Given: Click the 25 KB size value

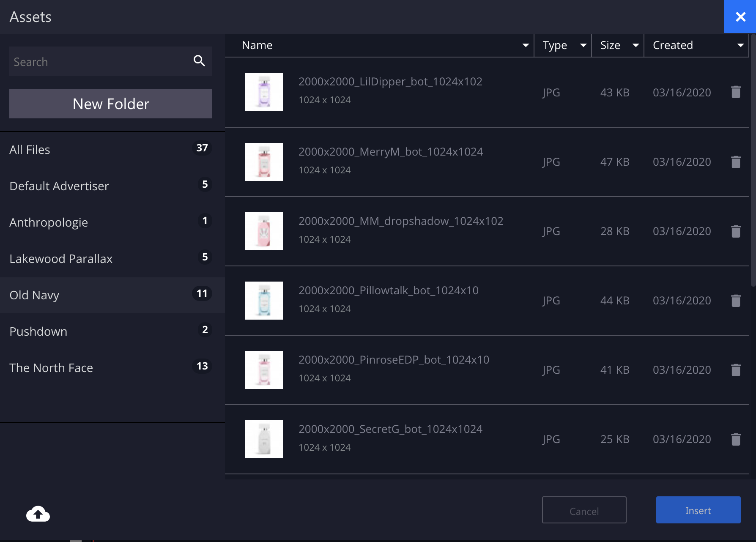Looking at the screenshot, I should pyautogui.click(x=615, y=439).
